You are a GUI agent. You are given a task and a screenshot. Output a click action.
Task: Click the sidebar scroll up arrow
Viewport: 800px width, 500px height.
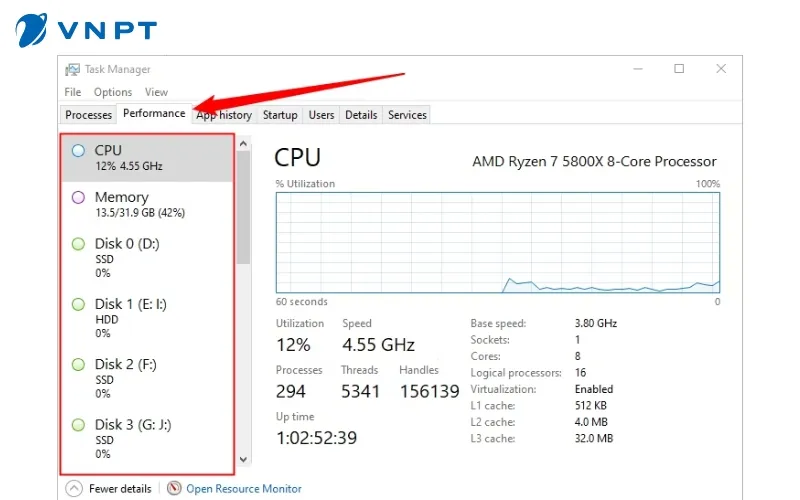click(x=243, y=145)
